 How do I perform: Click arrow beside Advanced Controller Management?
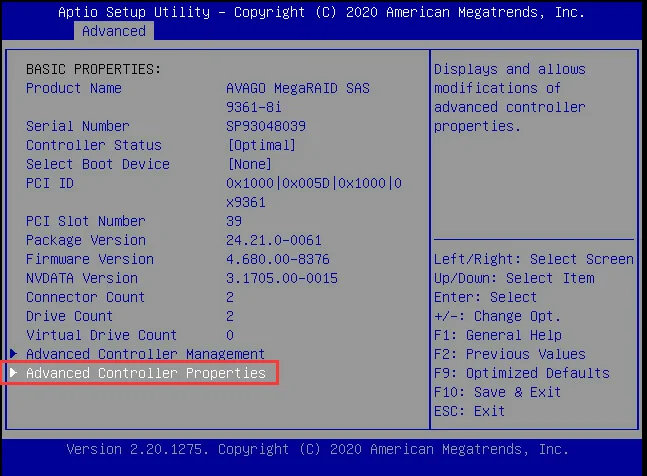14,353
